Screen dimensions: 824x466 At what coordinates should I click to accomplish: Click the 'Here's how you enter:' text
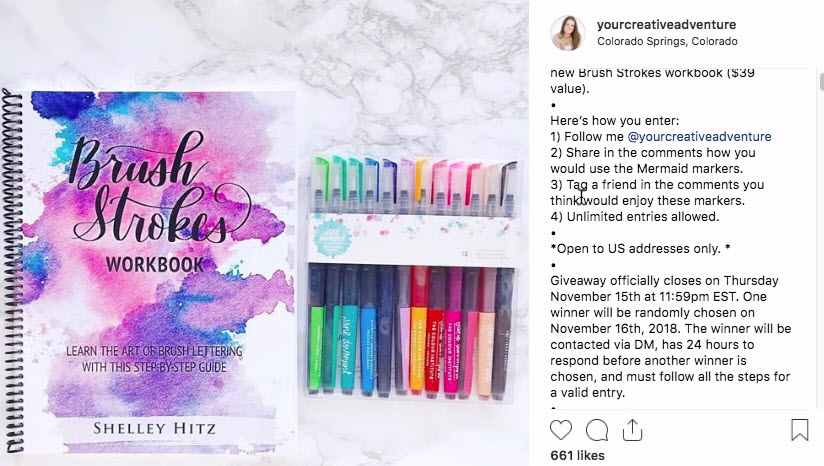[x=614, y=120]
